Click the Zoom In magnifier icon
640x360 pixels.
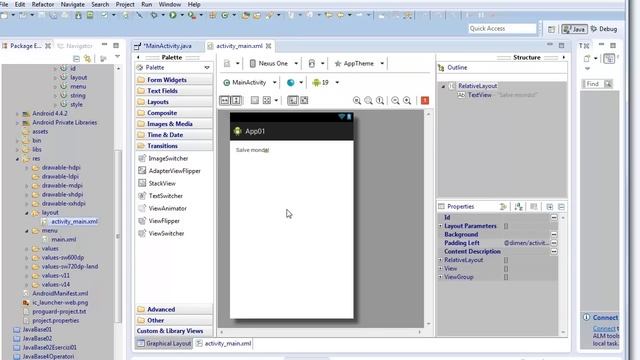coord(407,100)
